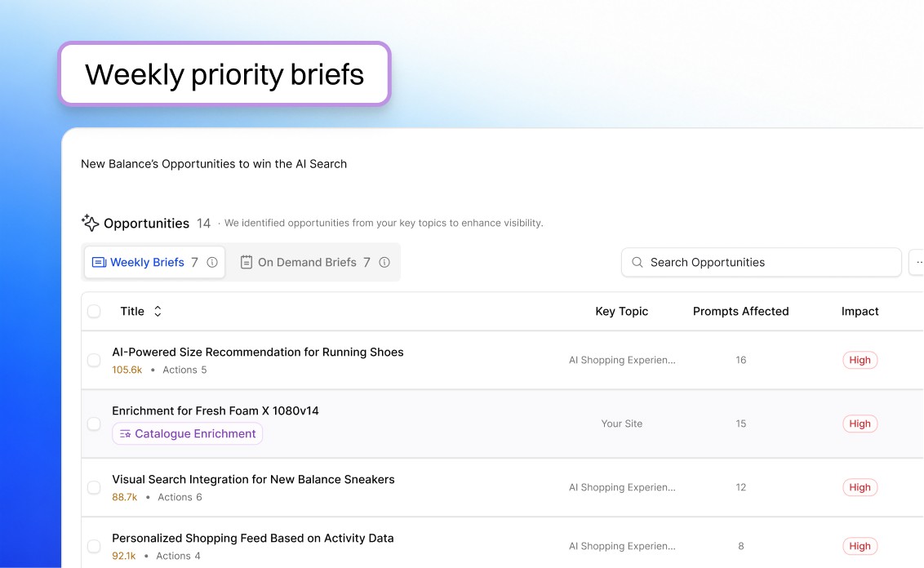Sort the table by Title arrows
The height and width of the screenshot is (568, 924).
pos(158,311)
